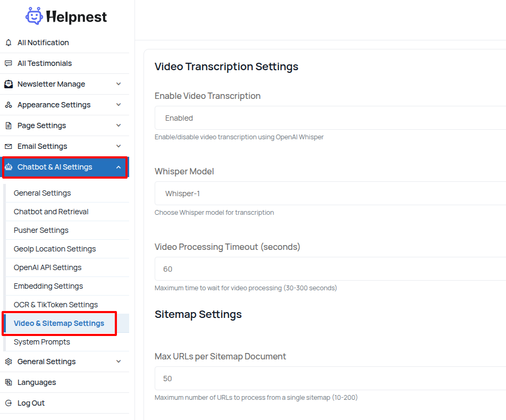
Task: Click the Languages translate icon
Action: (x=8, y=382)
